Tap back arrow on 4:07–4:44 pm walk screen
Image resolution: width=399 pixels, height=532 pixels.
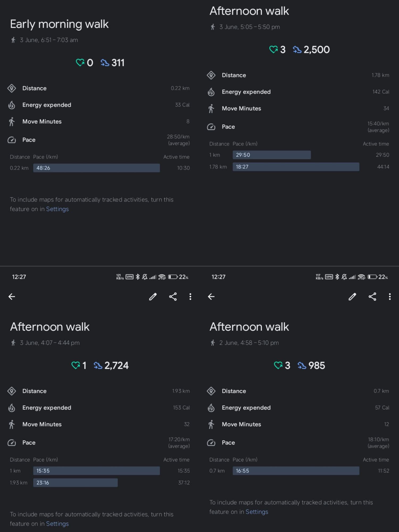pyautogui.click(x=12, y=297)
